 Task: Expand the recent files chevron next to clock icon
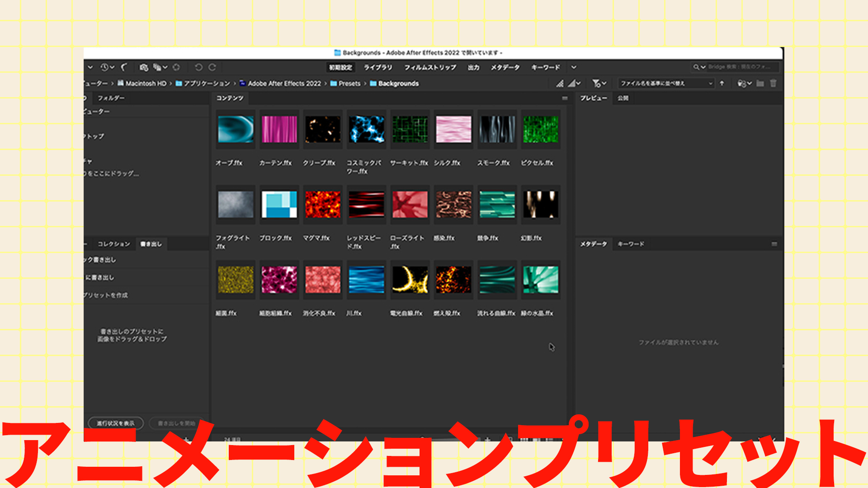coord(112,67)
